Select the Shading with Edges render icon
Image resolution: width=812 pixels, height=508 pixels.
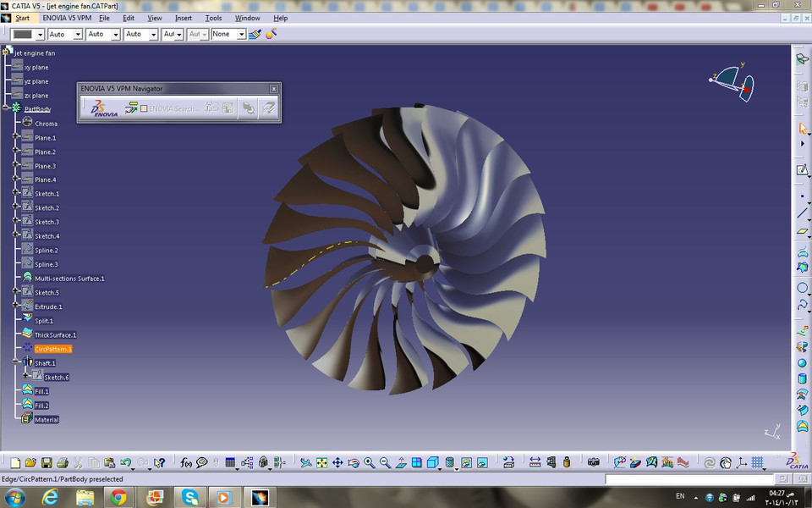point(431,463)
